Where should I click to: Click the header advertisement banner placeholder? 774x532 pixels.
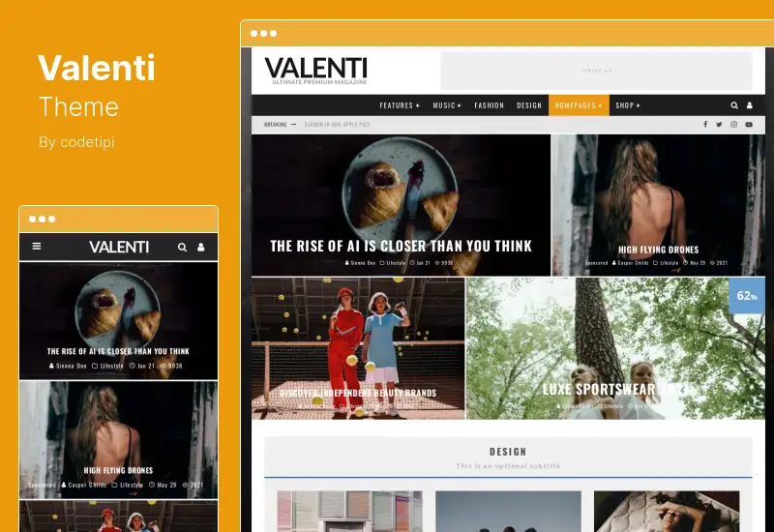pyautogui.click(x=596, y=71)
